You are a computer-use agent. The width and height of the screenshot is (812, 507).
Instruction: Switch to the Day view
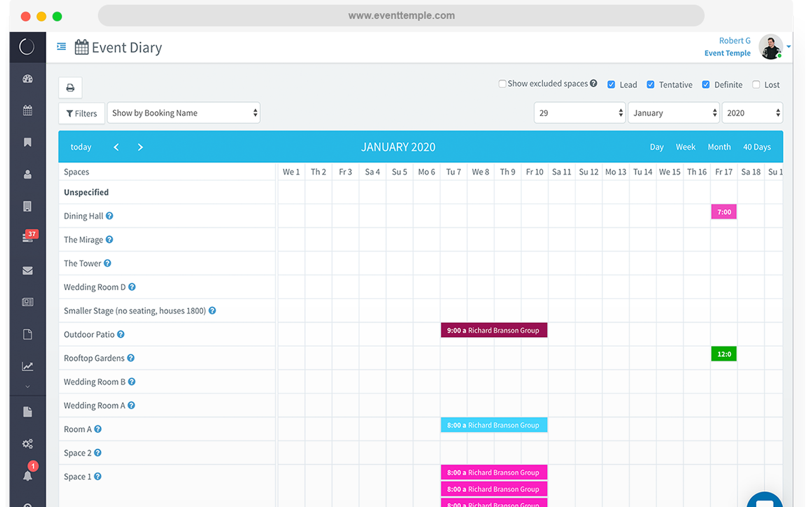tap(657, 147)
